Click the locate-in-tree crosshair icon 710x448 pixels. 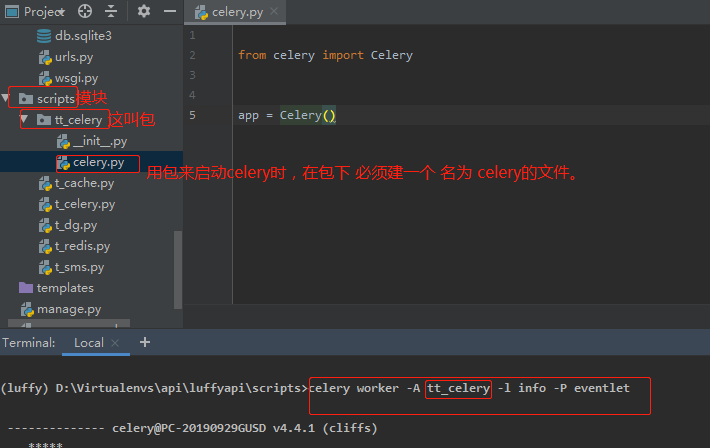tap(85, 11)
